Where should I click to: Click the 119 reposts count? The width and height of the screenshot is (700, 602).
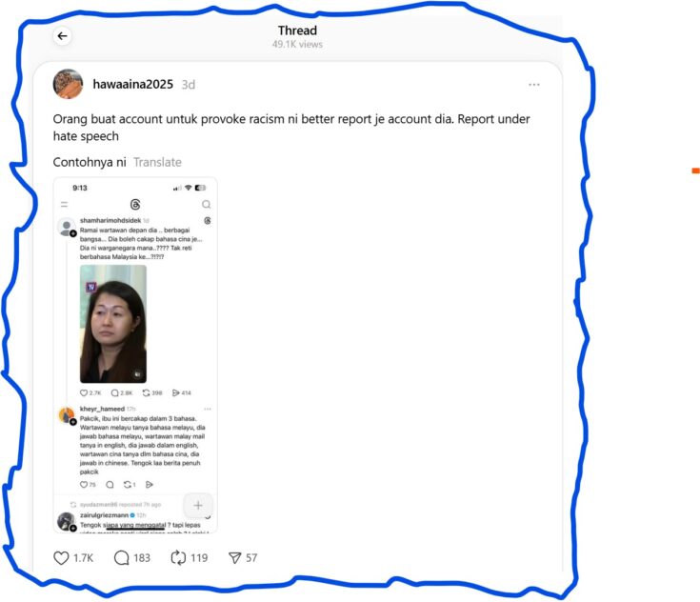(x=199, y=558)
